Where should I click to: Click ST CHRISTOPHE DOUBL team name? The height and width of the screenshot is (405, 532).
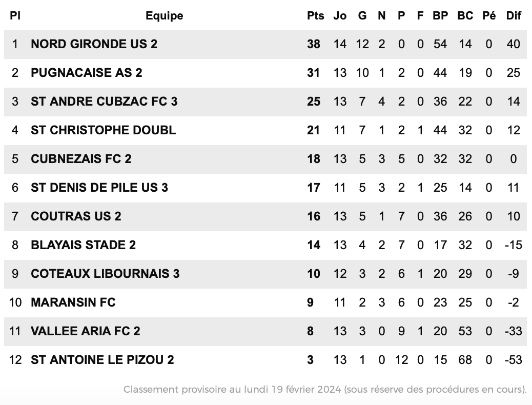click(x=103, y=130)
